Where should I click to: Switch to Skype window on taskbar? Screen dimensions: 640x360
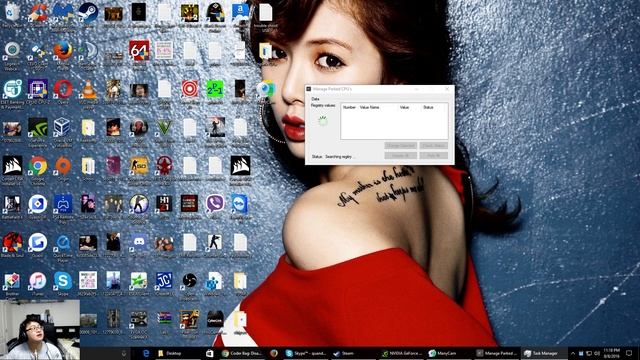[306, 353]
